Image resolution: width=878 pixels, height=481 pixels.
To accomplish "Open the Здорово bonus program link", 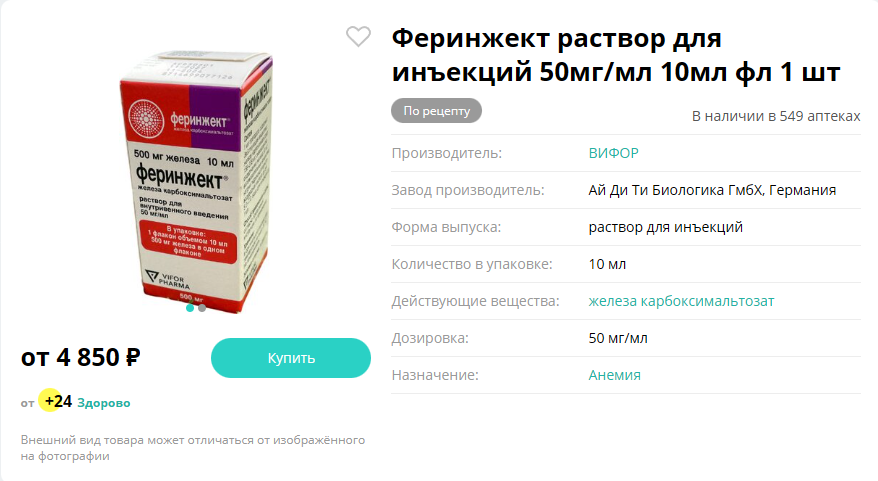I will pyautogui.click(x=104, y=403).
